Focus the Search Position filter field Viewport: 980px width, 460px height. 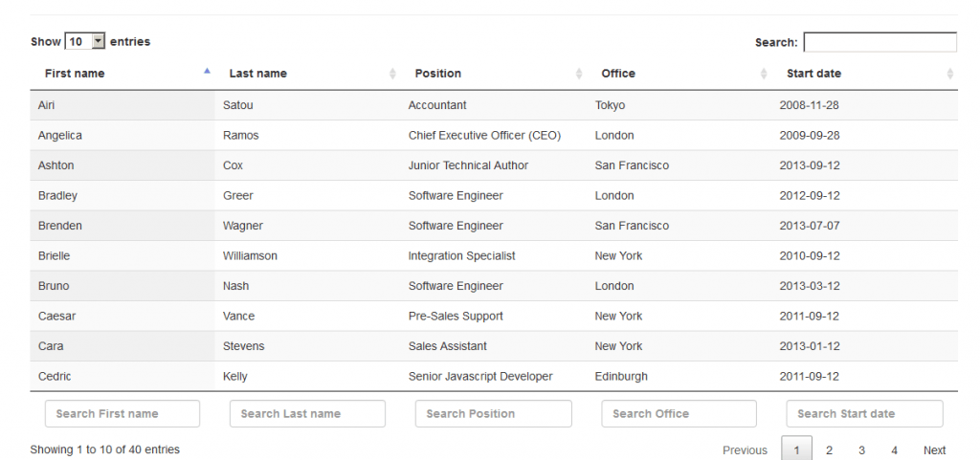[x=493, y=414]
